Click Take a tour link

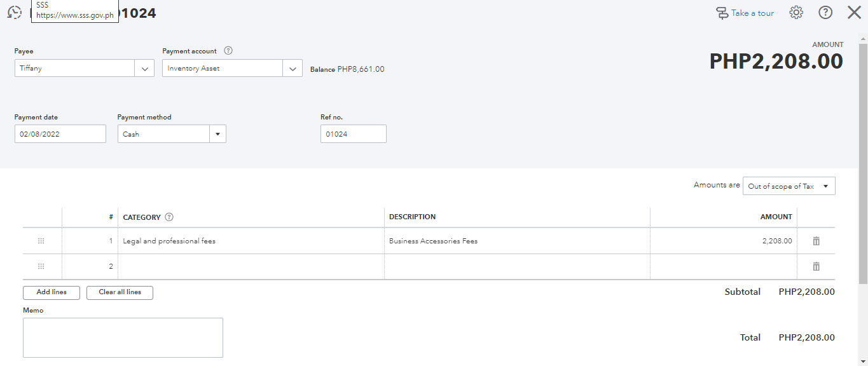coord(745,13)
